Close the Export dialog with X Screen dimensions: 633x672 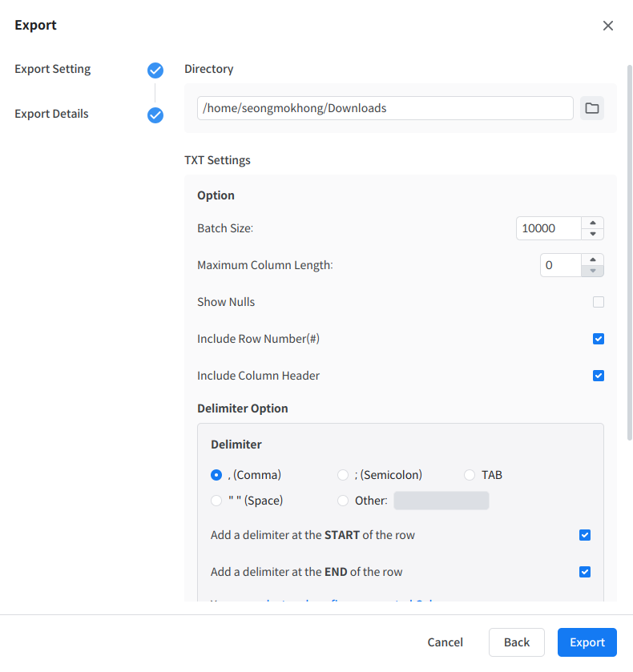[608, 26]
